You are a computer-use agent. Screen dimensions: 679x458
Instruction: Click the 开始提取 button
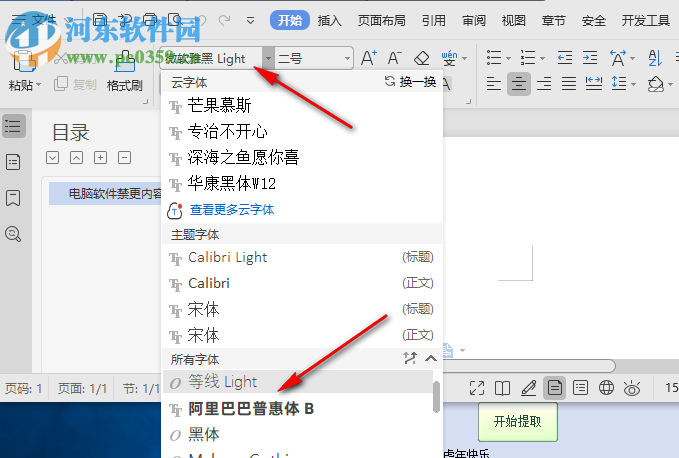point(517,421)
